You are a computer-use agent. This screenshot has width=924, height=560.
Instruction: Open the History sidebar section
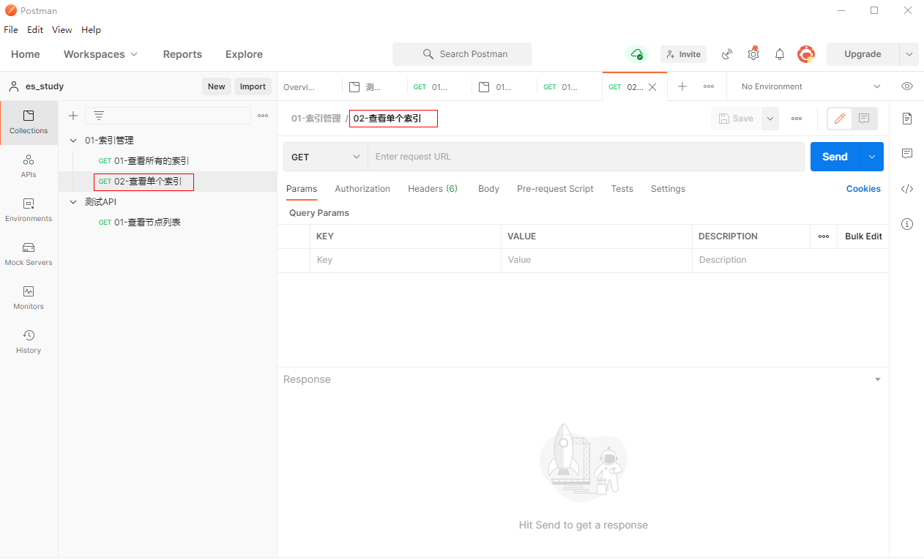[x=29, y=342]
